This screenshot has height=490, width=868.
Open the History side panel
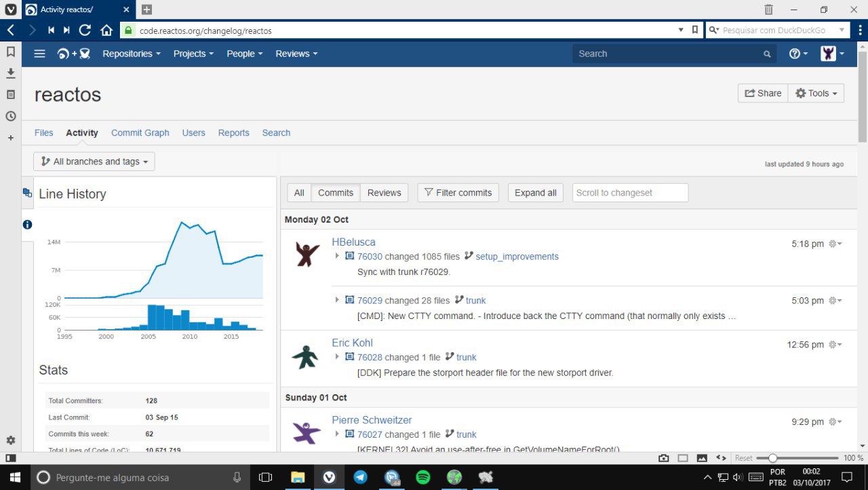tap(11, 117)
